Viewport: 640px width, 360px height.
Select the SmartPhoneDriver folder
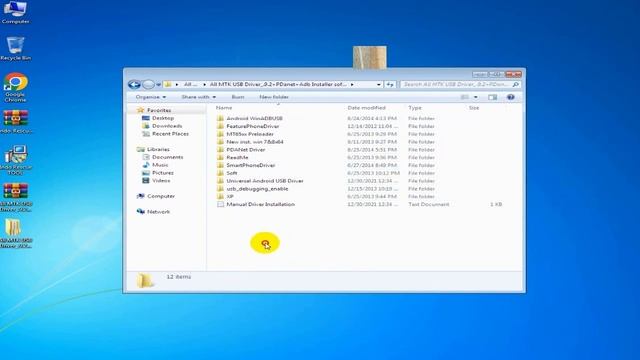(x=251, y=165)
